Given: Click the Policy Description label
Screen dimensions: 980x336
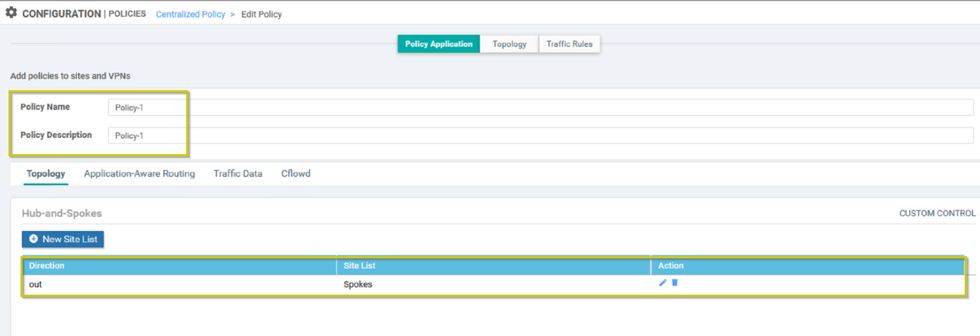Looking at the screenshot, I should [56, 135].
